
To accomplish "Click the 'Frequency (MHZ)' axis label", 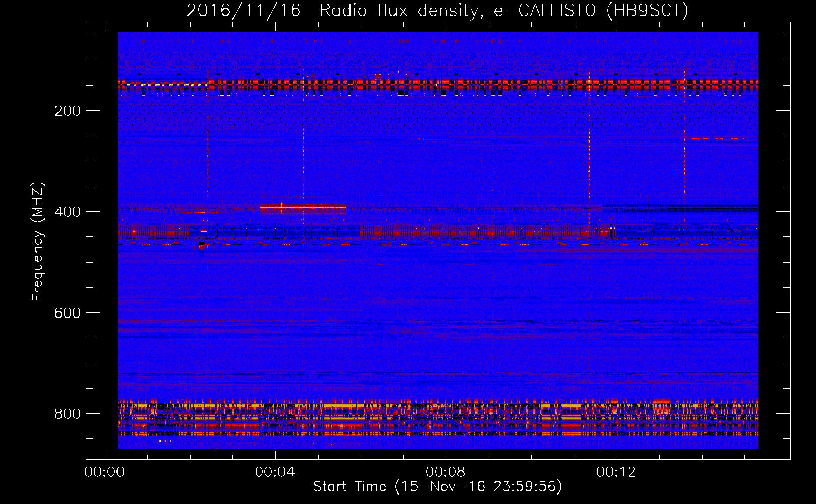I will coord(38,242).
